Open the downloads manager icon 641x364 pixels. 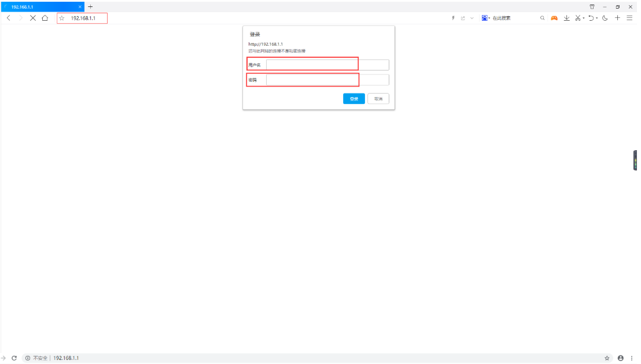pos(567,18)
